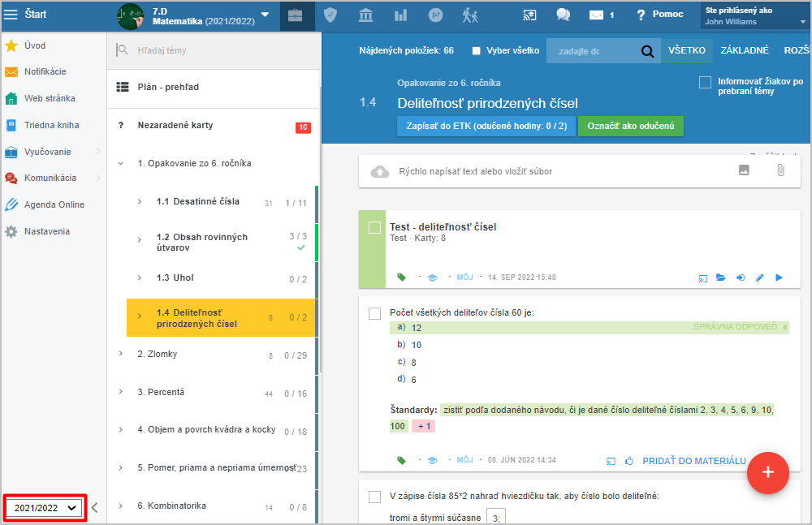Check the Test - deliteľnosť čísel card checkbox
Screen dimensions: 812x525
point(374,227)
